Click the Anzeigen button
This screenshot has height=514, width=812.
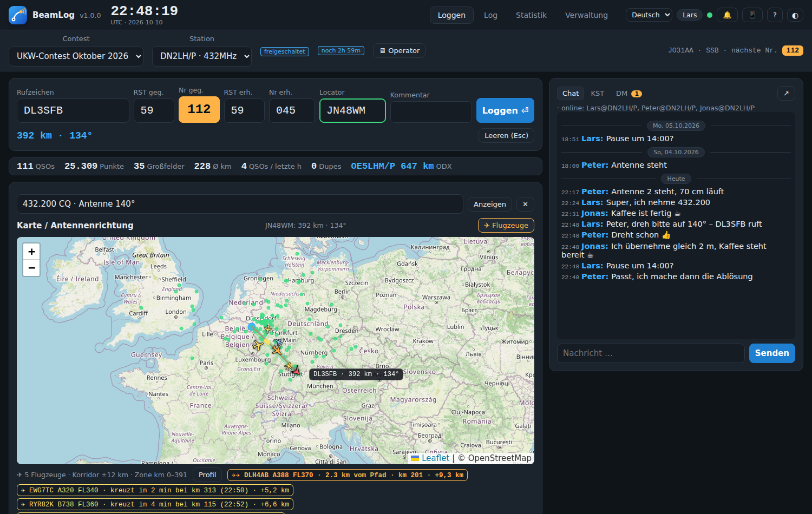coord(489,204)
